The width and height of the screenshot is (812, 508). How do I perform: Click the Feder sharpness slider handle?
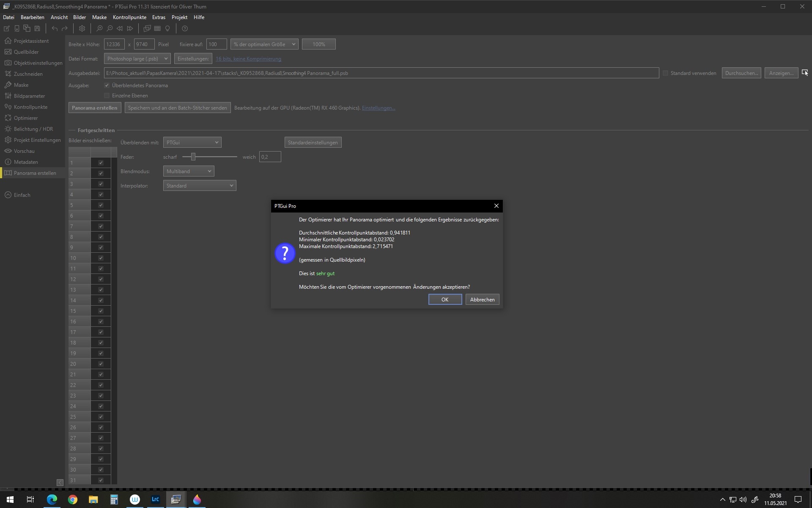coord(193,157)
